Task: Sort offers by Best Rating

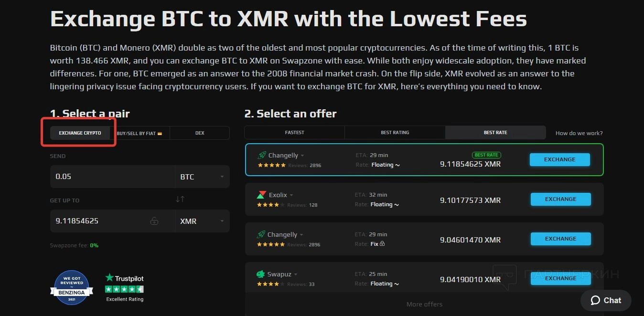Action: [395, 132]
